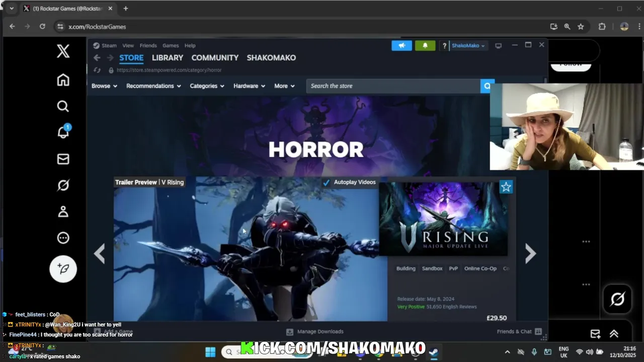Screen dimensions: 644x362
Task: Submit Steam store search magnifier button
Action: tap(487, 86)
